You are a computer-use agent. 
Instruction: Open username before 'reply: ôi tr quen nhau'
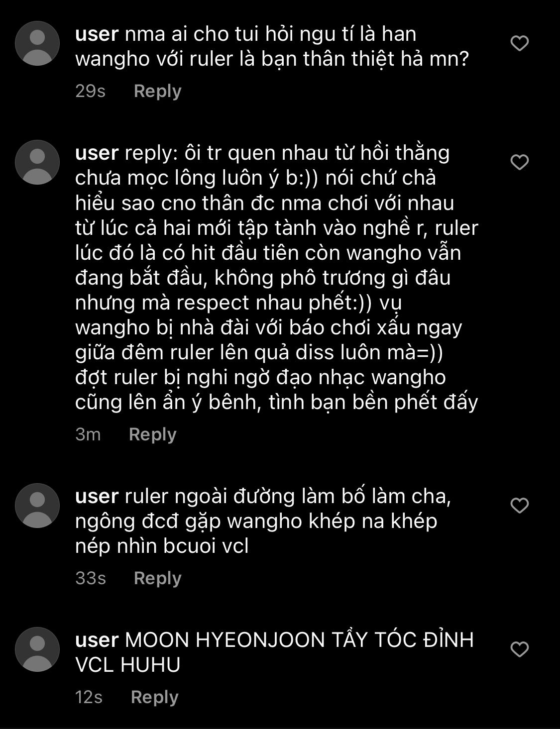[97, 153]
